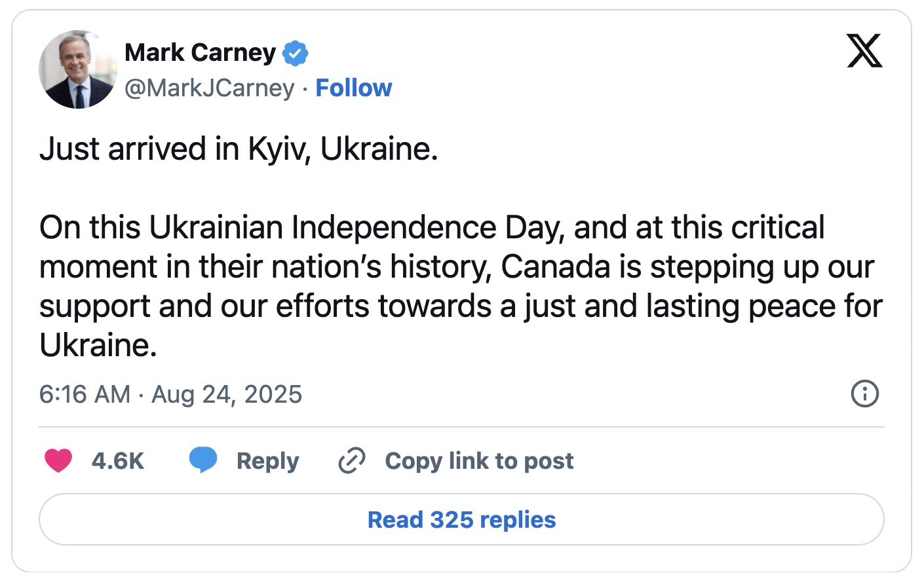
Task: Click the 4.6K likes count
Action: [118, 461]
